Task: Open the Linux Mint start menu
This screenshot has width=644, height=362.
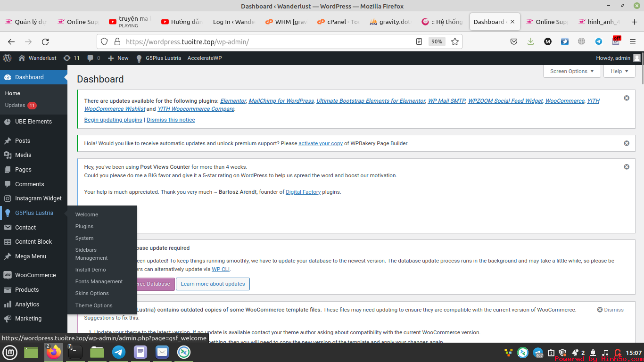Action: [x=10, y=352]
